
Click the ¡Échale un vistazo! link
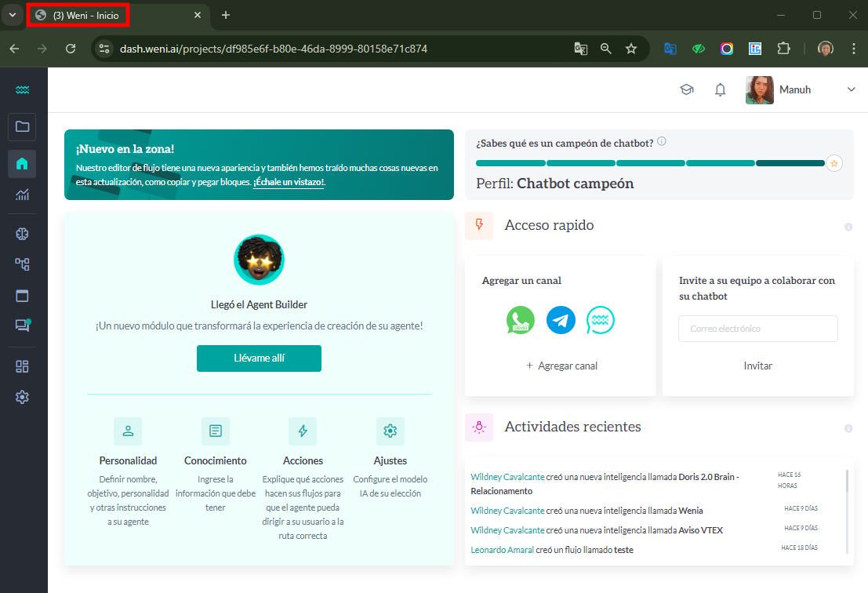(x=289, y=181)
